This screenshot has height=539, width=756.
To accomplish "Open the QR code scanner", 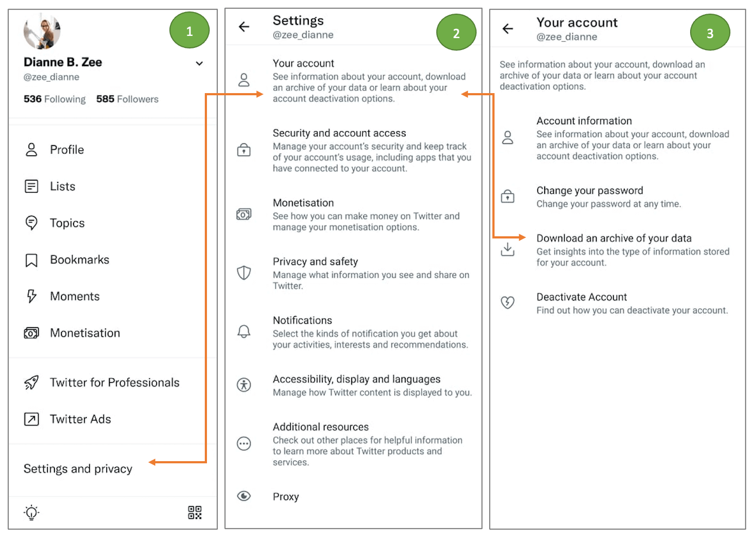I will click(x=195, y=512).
